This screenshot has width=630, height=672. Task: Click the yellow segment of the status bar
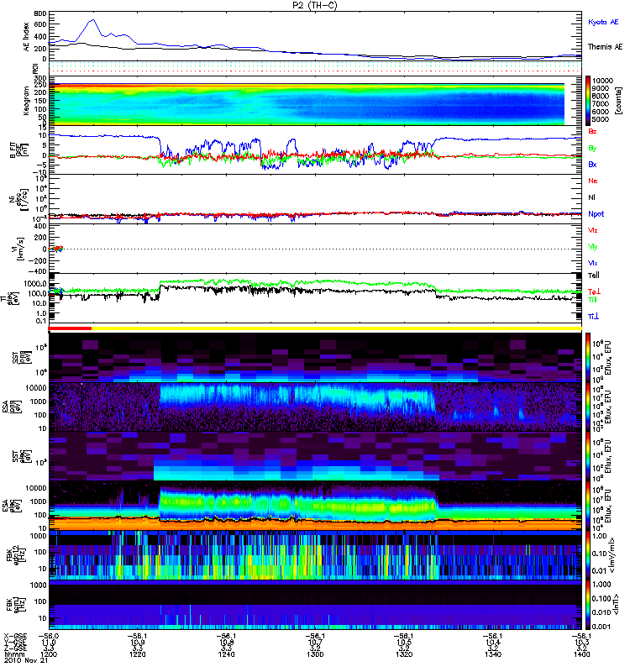337,328
